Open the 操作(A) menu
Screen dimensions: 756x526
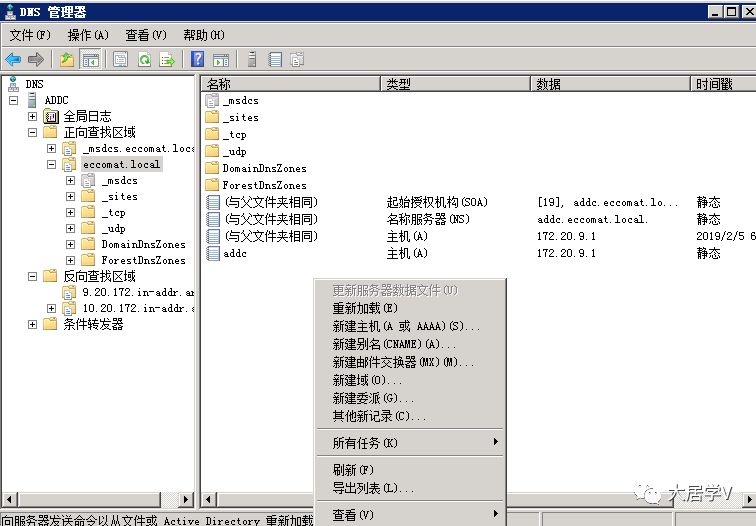88,35
